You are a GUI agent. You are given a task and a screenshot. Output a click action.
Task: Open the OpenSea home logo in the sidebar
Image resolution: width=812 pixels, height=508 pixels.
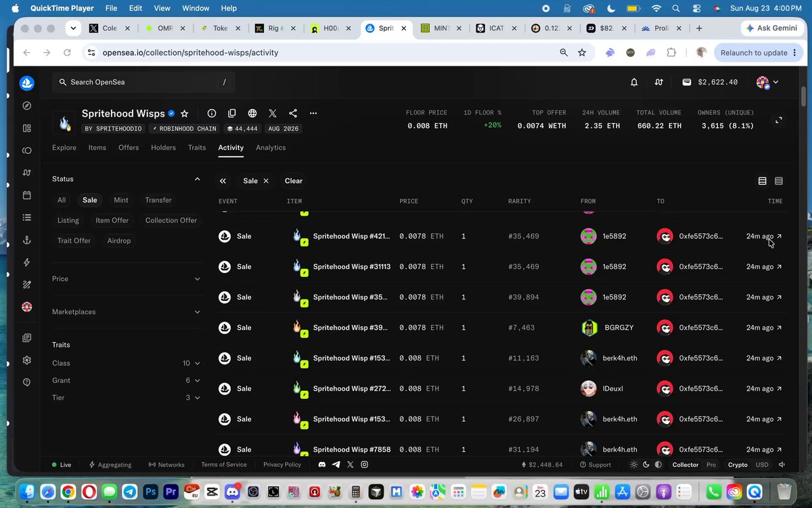click(x=27, y=83)
